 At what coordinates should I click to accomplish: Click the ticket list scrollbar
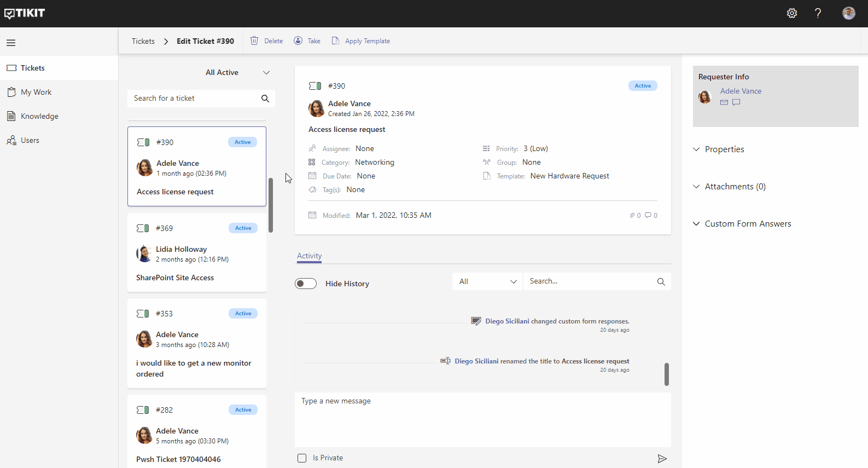click(x=271, y=205)
